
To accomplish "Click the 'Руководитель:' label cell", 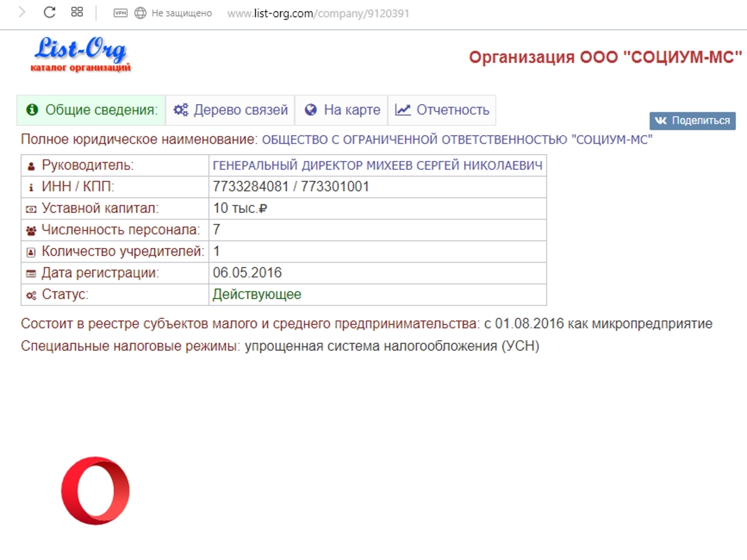I will [115, 165].
